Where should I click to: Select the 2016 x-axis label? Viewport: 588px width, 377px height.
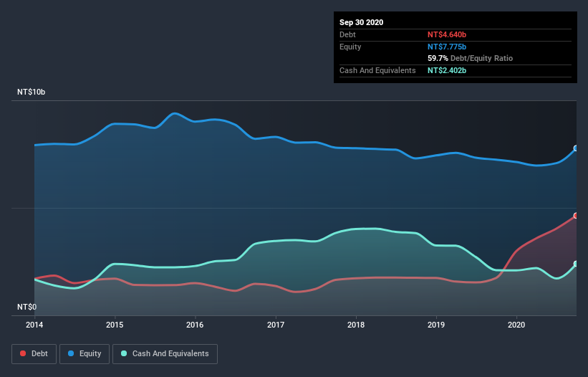tap(195, 325)
